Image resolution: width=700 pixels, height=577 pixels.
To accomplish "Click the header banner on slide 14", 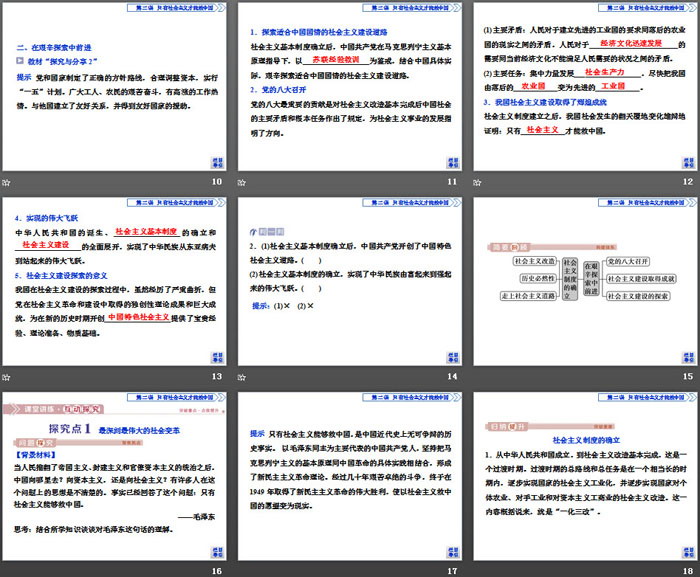I will point(412,202).
